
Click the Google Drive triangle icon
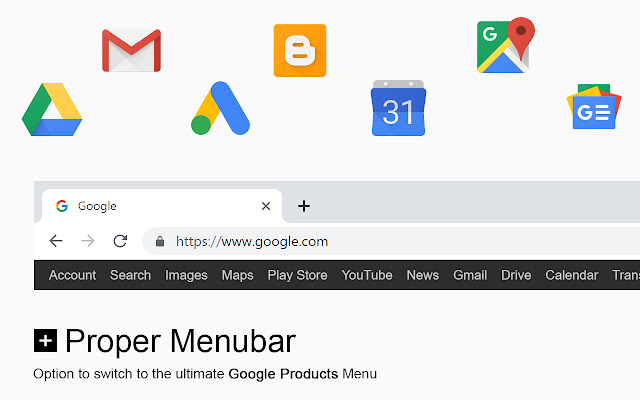52,109
